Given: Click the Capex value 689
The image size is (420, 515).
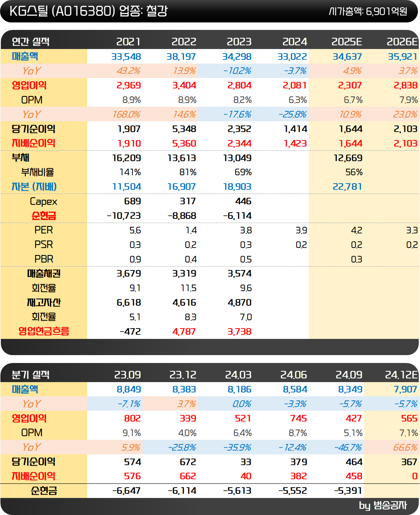Looking at the screenshot, I should tap(133, 201).
